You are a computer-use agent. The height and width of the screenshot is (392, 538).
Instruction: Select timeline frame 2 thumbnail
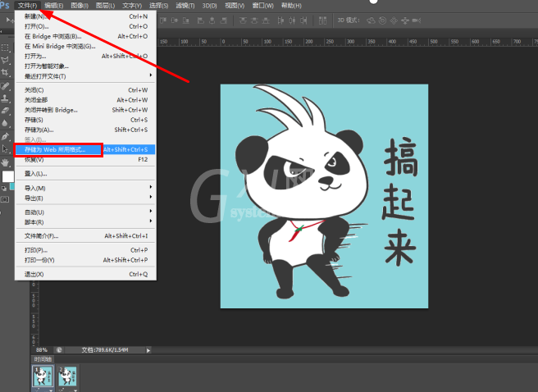pos(67,376)
